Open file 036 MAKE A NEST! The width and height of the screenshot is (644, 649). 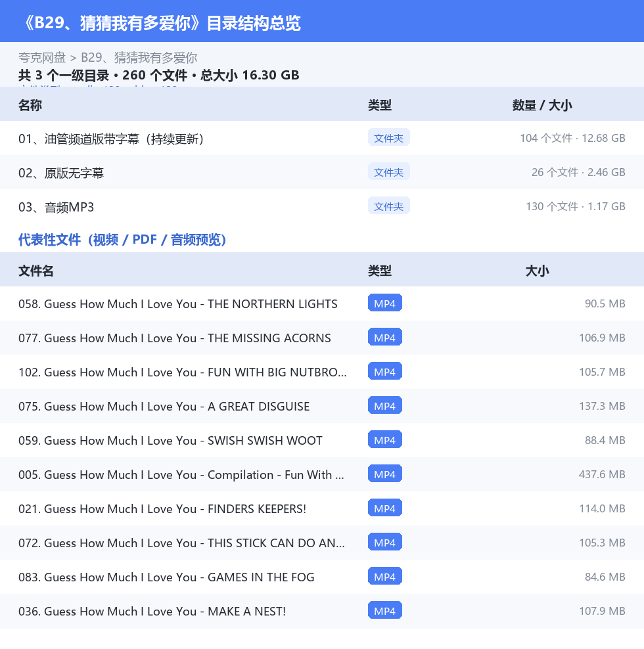[x=152, y=612]
